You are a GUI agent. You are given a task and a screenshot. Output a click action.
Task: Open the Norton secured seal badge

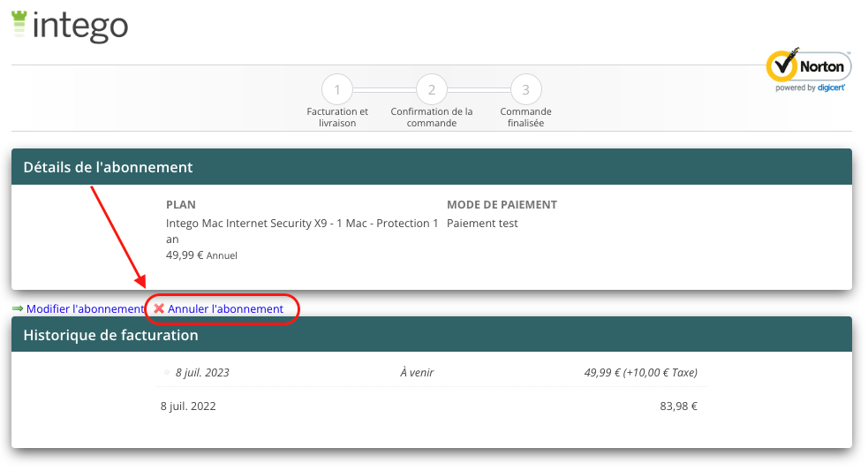tap(809, 70)
